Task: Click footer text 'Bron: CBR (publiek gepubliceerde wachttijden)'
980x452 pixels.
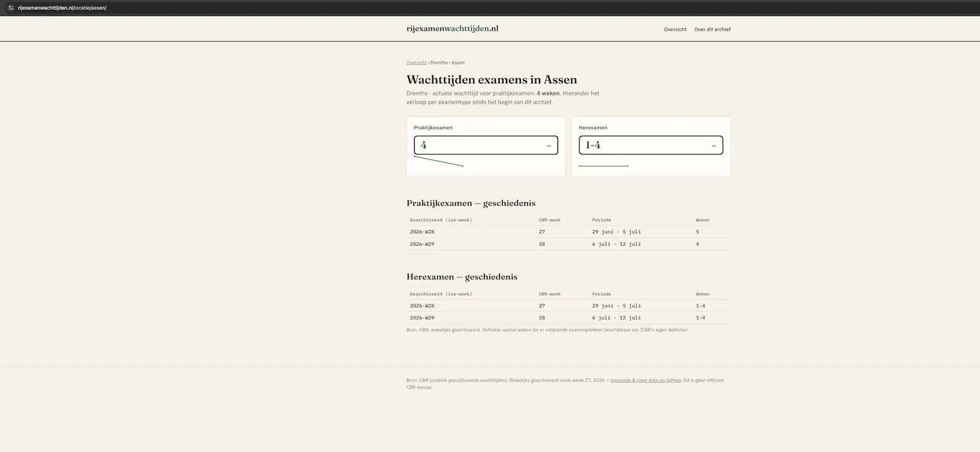Action: (457, 380)
